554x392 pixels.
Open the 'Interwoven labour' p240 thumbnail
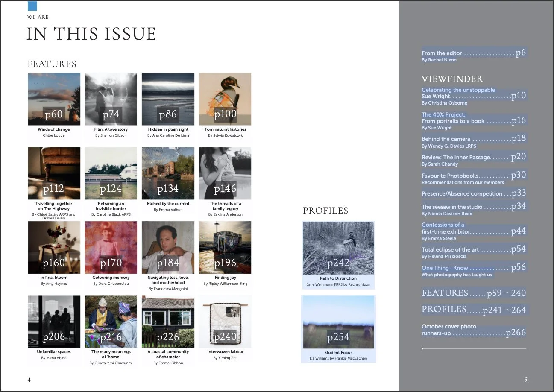coord(225,322)
